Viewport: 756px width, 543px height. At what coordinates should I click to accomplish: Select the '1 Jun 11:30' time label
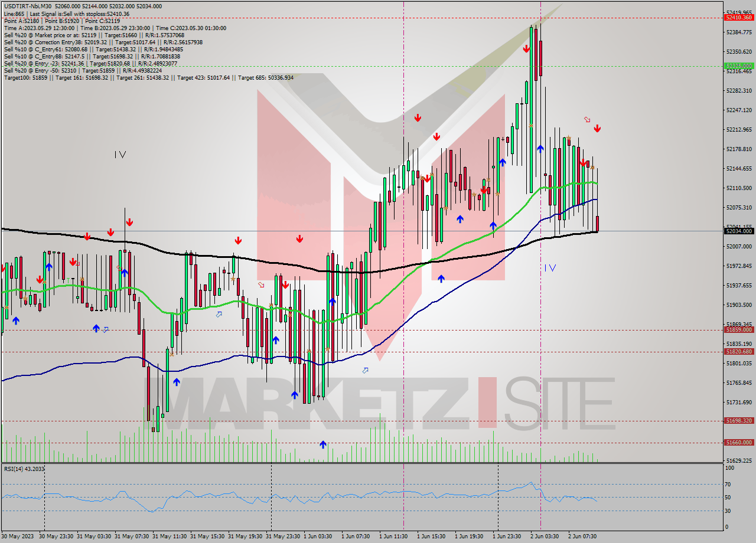click(395, 536)
